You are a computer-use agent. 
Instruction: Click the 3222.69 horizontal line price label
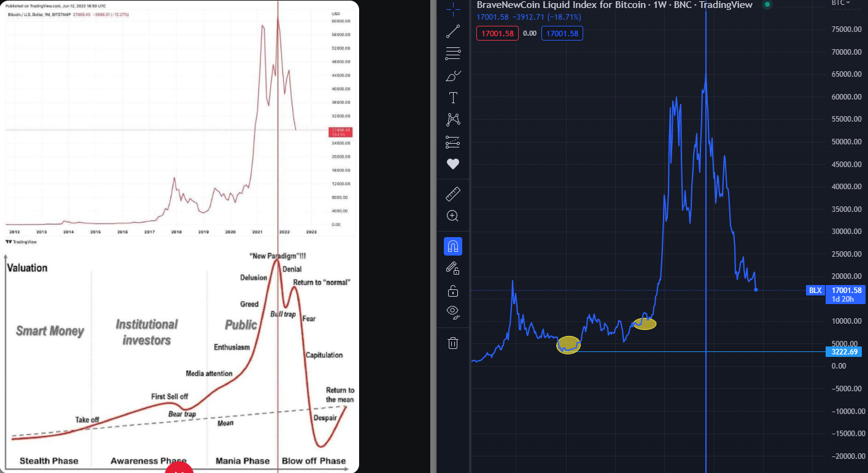(845, 352)
